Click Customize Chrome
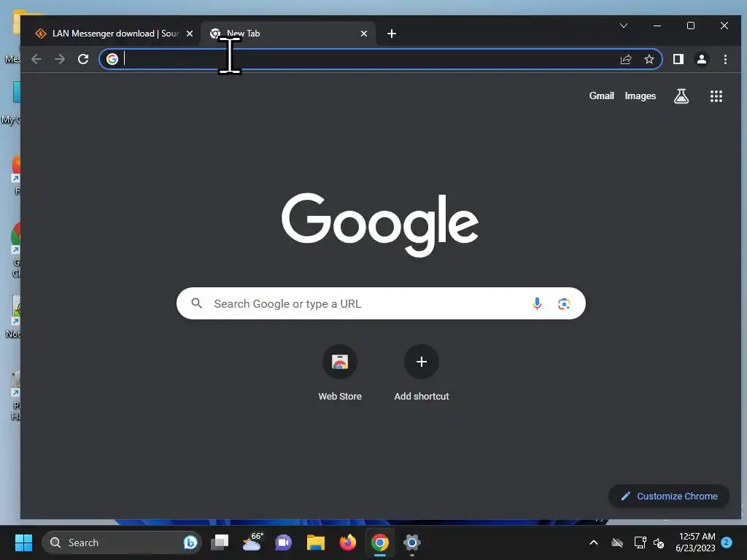The height and width of the screenshot is (560, 747). click(x=669, y=496)
